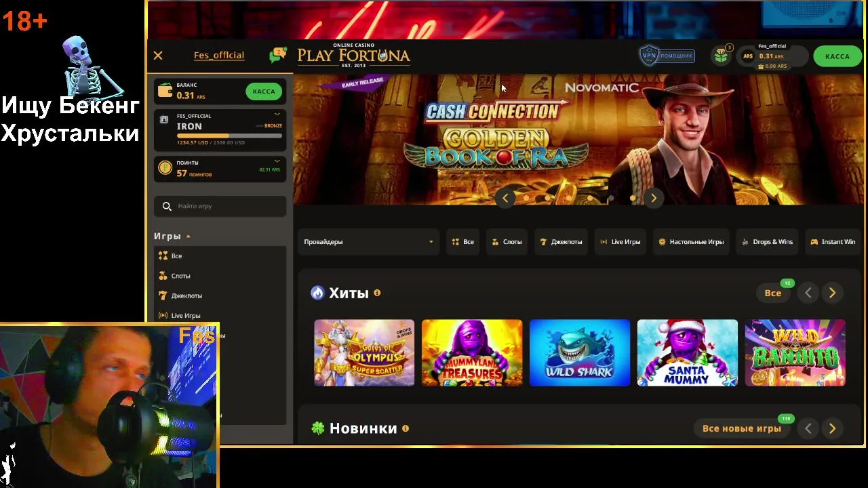Click the profile avatar icon beside IRON
The width and height of the screenshot is (868, 488).
[x=164, y=119]
